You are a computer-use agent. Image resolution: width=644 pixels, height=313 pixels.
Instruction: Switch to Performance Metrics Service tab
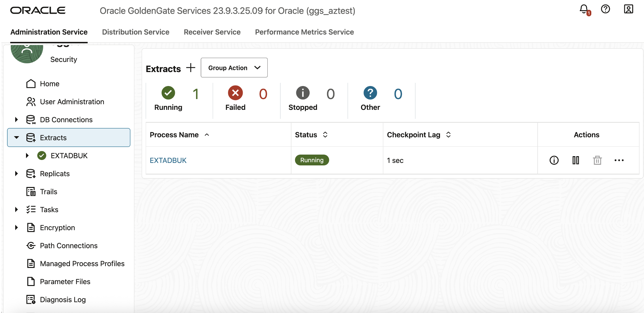point(304,32)
